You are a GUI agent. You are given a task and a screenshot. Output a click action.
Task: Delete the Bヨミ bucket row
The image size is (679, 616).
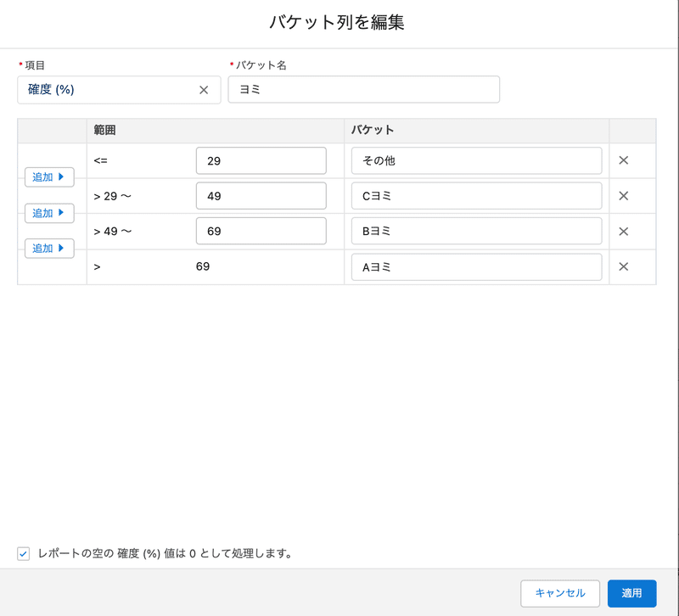tap(624, 231)
